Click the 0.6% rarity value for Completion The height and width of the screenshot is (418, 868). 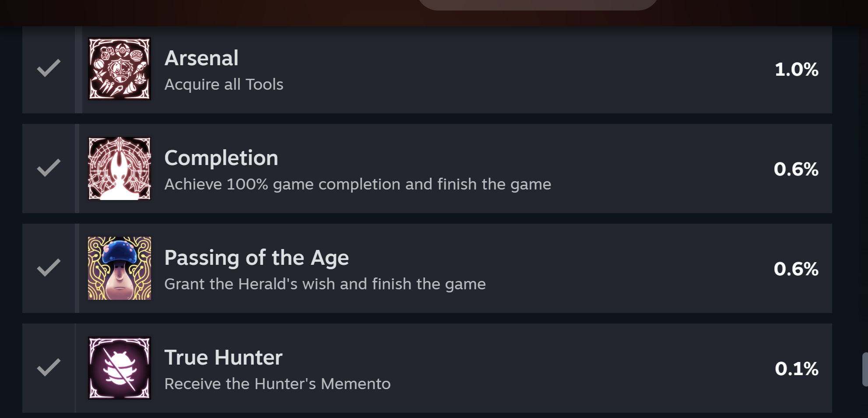[796, 169]
